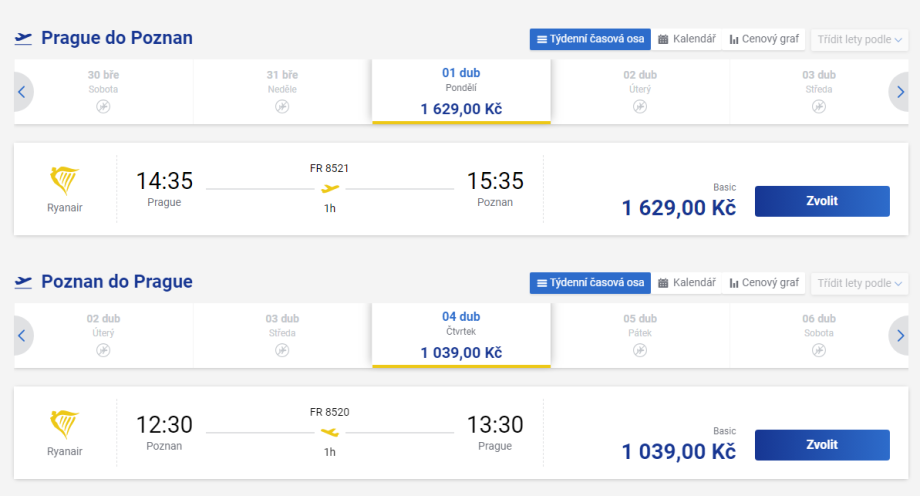Screen dimensions: 920x496
Task: Show later outbound dates with the right arrow
Action: [900, 92]
